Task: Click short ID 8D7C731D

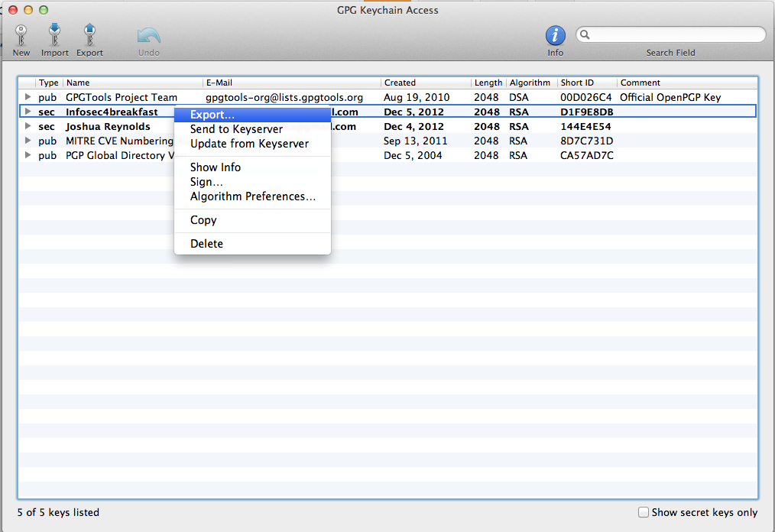Action: 587,141
